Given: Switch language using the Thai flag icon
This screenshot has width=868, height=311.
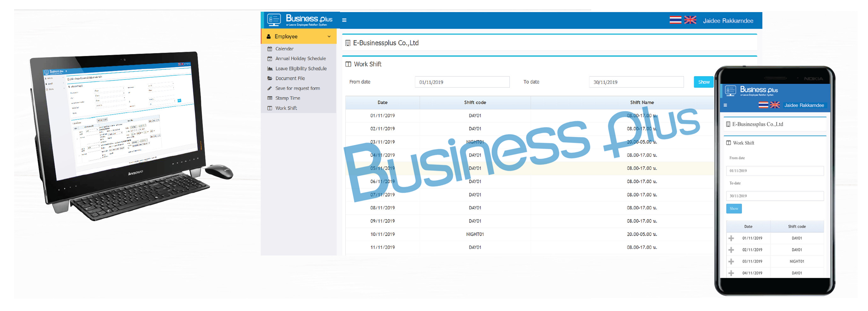Looking at the screenshot, I should (675, 20).
